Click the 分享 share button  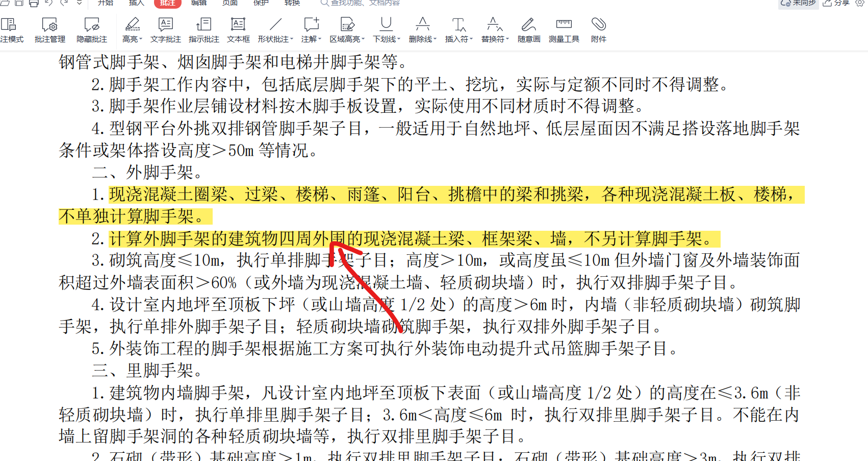[836, 3]
